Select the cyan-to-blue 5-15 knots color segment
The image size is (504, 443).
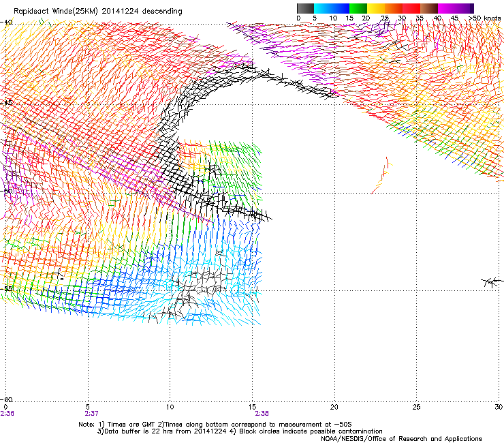[x=332, y=8]
